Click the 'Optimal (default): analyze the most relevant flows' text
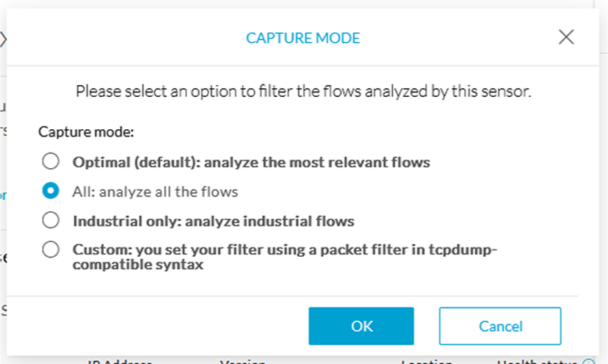The height and width of the screenshot is (364, 608). (251, 162)
